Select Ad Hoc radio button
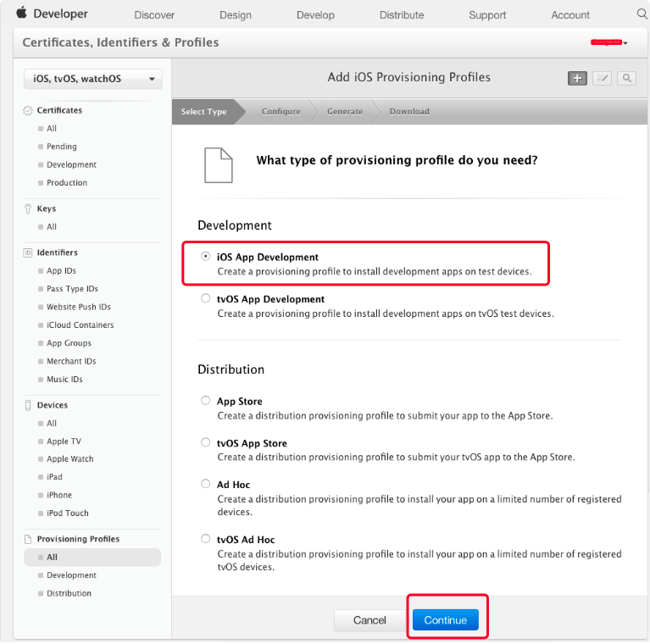This screenshot has width=650, height=644. (205, 484)
